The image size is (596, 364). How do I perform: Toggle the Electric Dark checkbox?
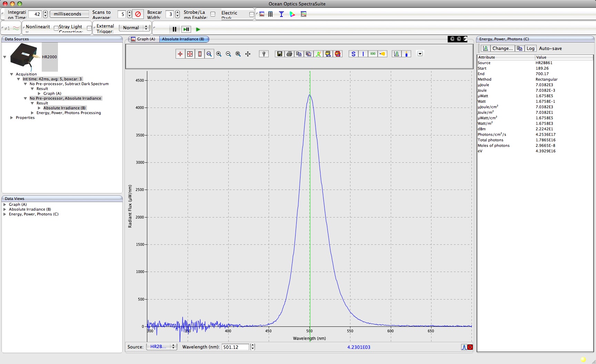(251, 14)
